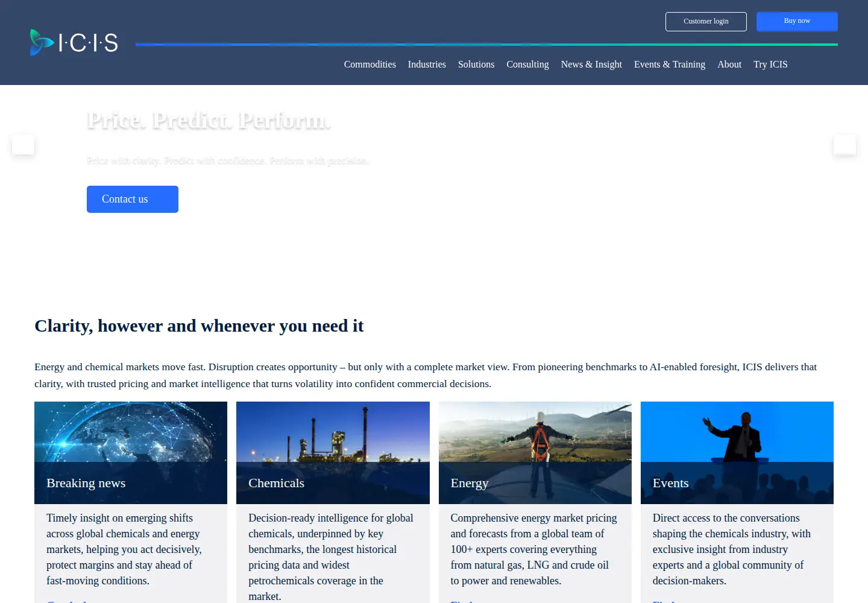
Task: Click the Contact us button
Action: click(x=133, y=199)
